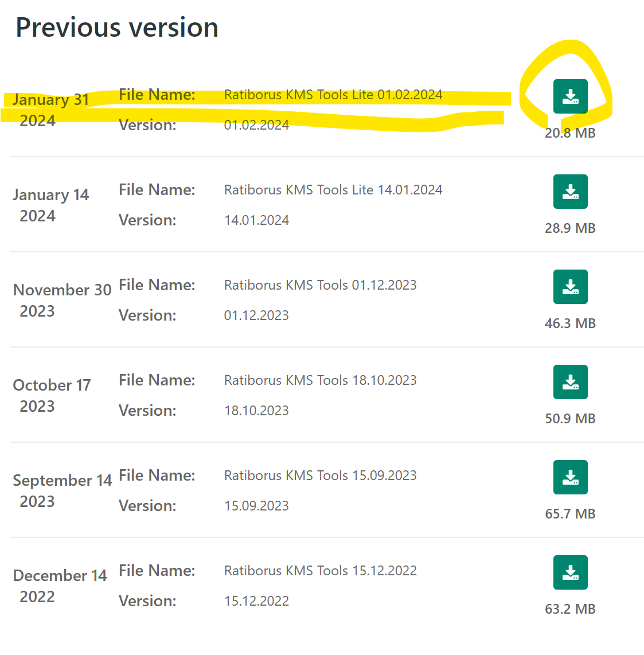Download Ratiborus KMS Tools 15.09.2023 file

pos(570,477)
